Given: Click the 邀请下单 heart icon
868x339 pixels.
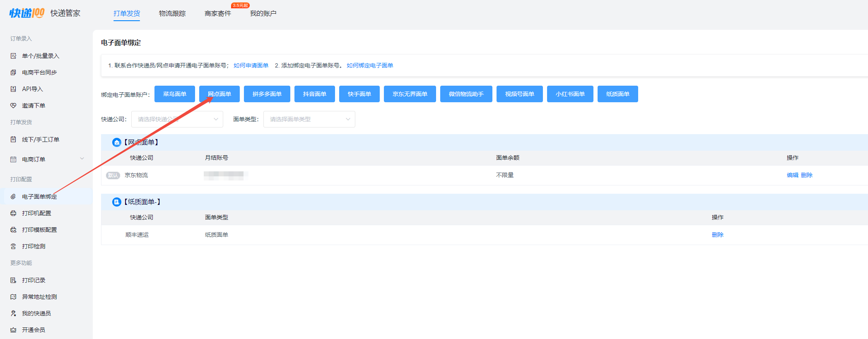Looking at the screenshot, I should point(13,106).
